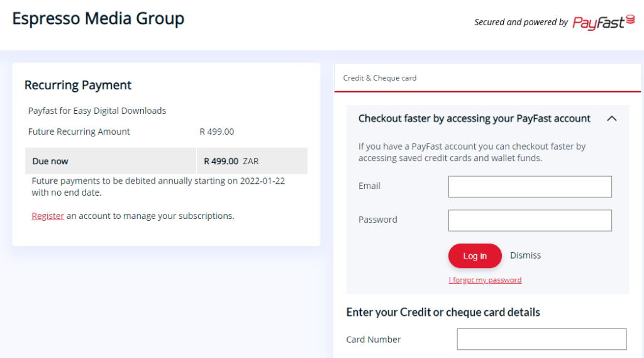Follow the Register link for subscriptions
The width and height of the screenshot is (644, 358).
(x=48, y=216)
